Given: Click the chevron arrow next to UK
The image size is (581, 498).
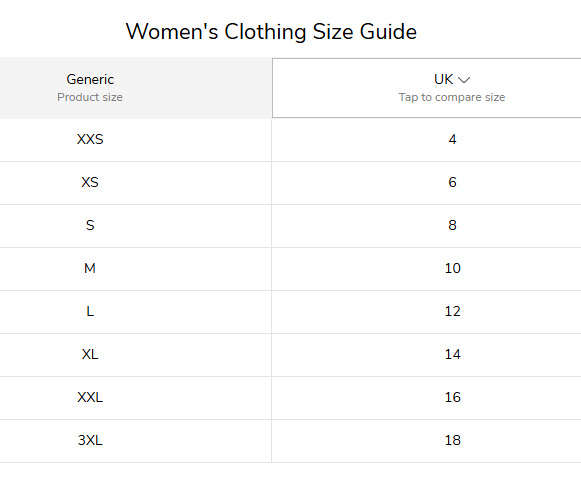Looking at the screenshot, I should 464,80.
